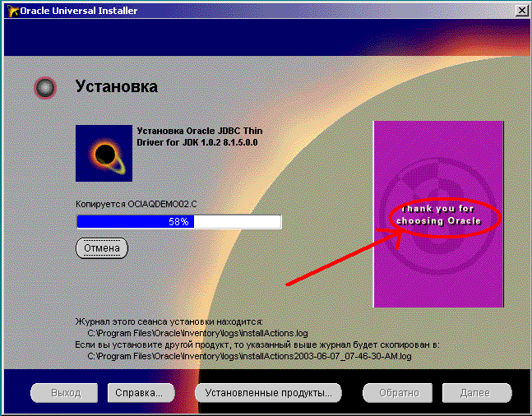
Task: Open Справка help dialog
Action: [x=141, y=393]
